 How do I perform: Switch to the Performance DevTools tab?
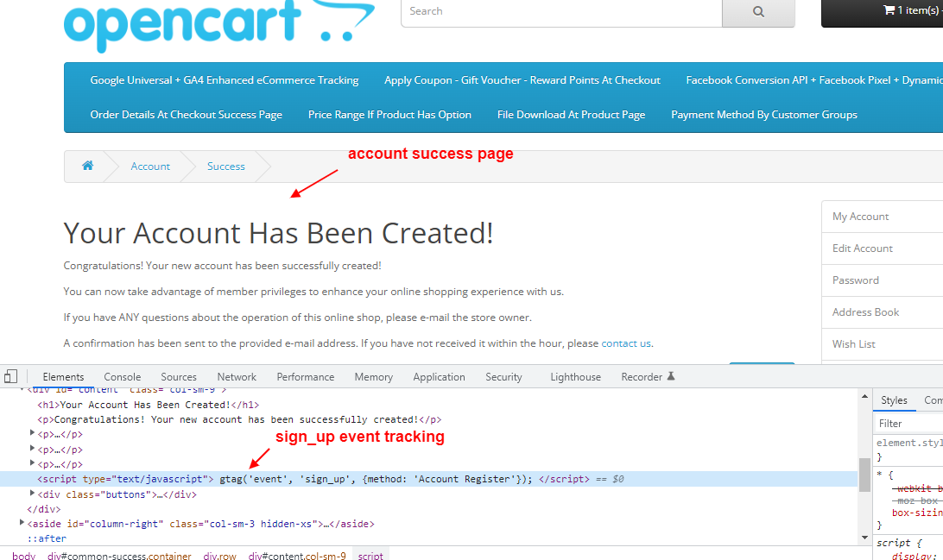(x=306, y=377)
